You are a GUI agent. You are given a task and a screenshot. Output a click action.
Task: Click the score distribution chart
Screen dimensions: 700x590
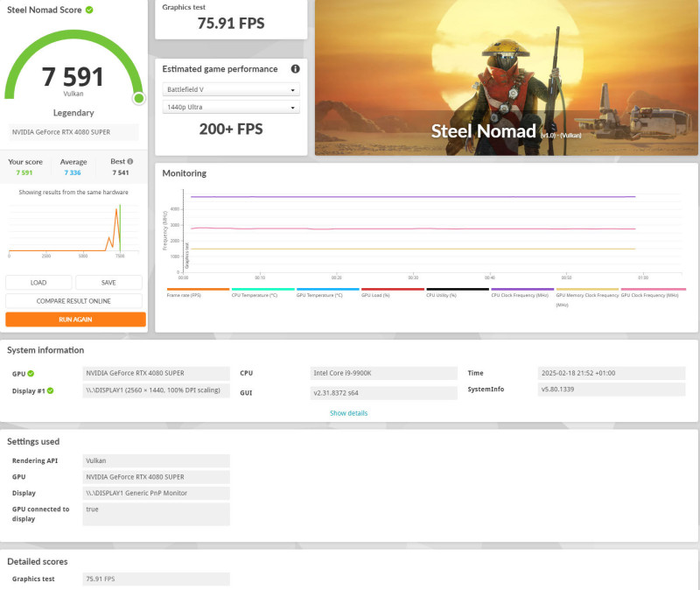pyautogui.click(x=73, y=230)
